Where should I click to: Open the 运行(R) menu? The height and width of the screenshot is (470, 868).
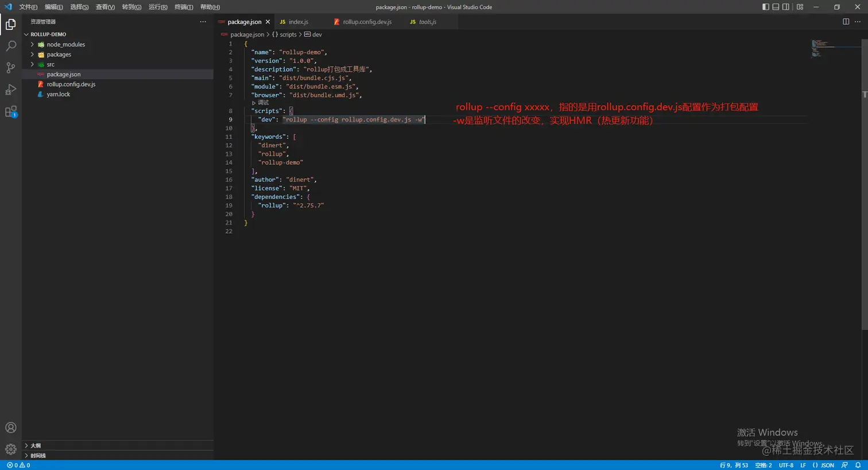coord(158,7)
